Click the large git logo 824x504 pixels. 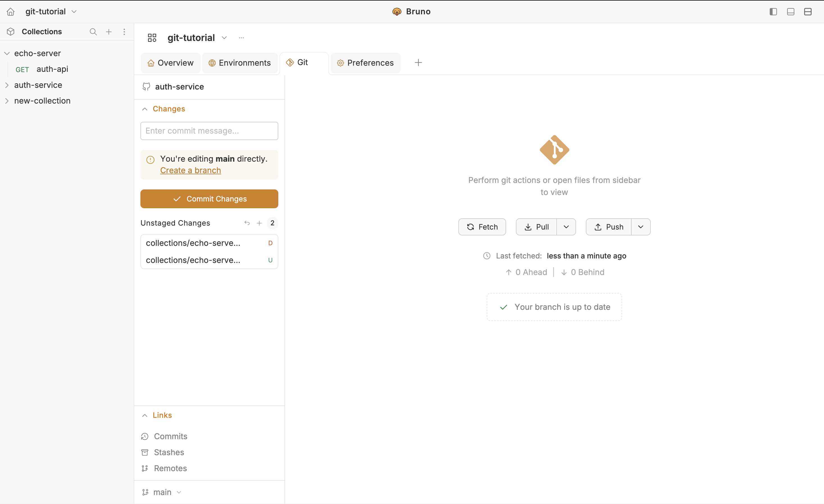(x=554, y=150)
